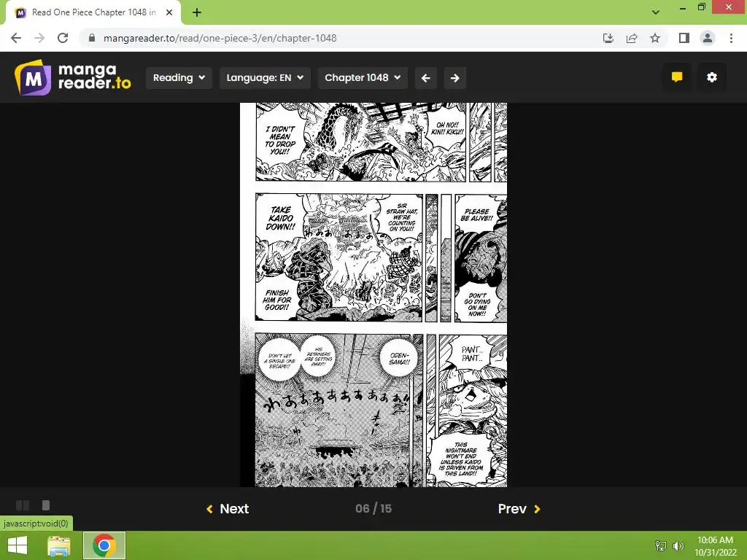Expand the Reading mode dropdown
The height and width of the screenshot is (560, 747).
point(179,77)
